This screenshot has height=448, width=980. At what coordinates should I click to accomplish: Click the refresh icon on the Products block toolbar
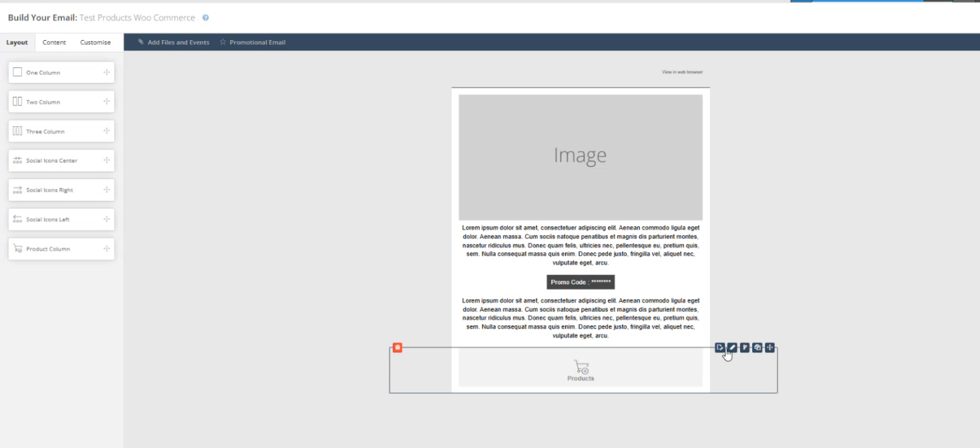coord(756,347)
